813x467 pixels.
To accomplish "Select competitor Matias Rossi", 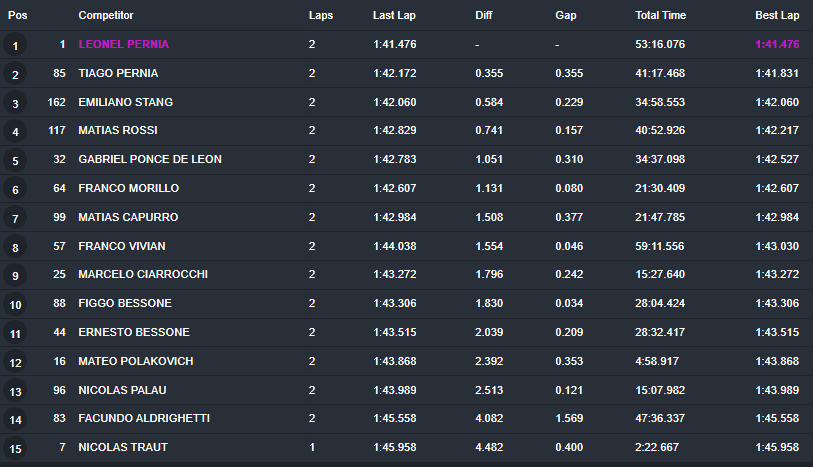I will click(x=117, y=131).
